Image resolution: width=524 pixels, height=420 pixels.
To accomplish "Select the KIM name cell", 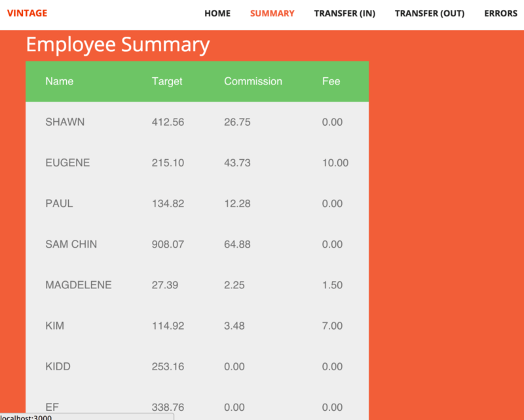I will pyautogui.click(x=55, y=326).
